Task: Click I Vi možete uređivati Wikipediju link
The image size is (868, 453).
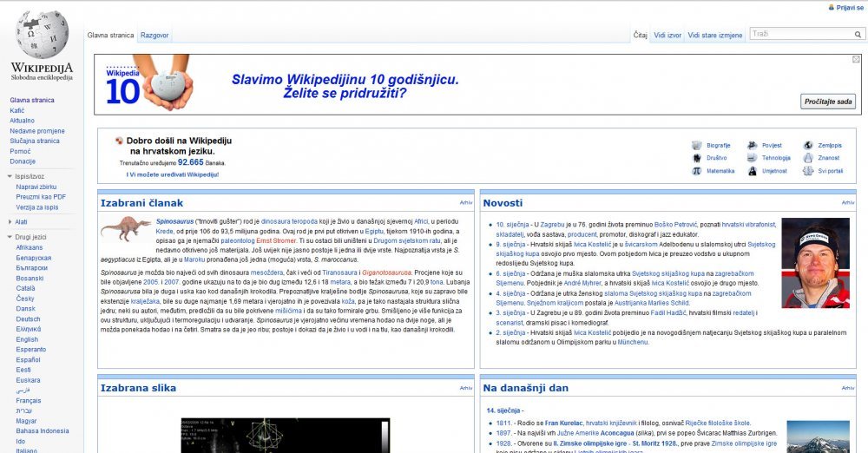Action: [172, 174]
